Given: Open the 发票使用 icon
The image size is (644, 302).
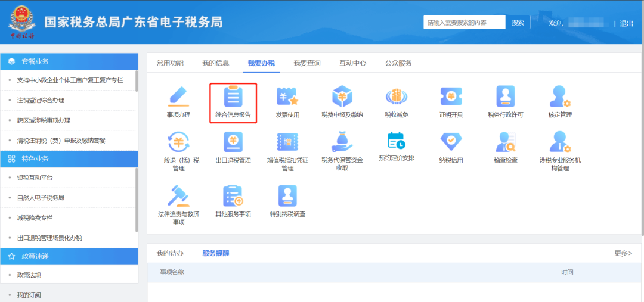Looking at the screenshot, I should point(287,97).
